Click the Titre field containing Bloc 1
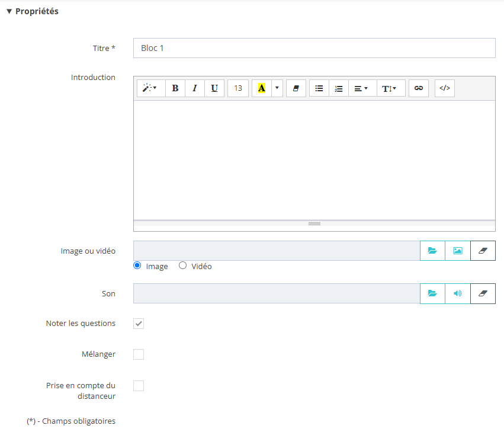Viewport: 504px width, 435px height. tap(314, 48)
